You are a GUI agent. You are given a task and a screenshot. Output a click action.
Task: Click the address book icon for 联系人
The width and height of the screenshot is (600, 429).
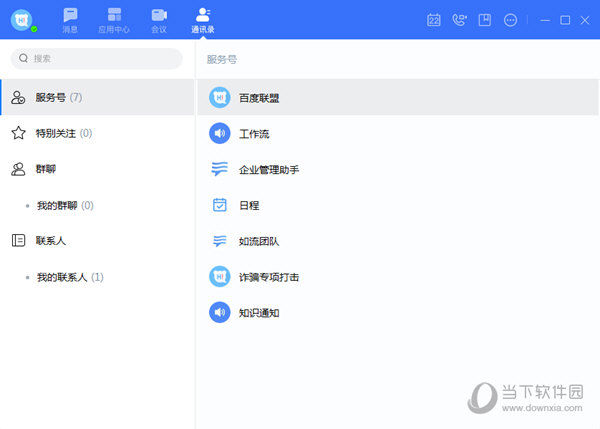point(18,240)
